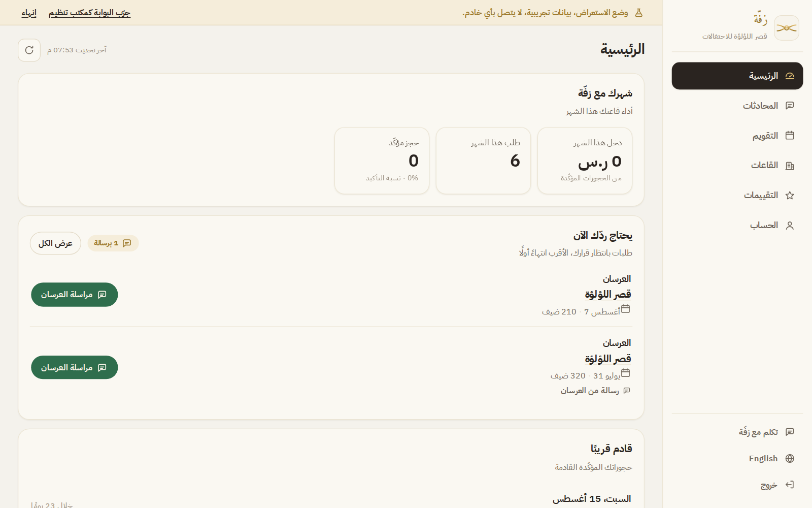
Task: Go to التقويم calendar page
Action: 737,136
